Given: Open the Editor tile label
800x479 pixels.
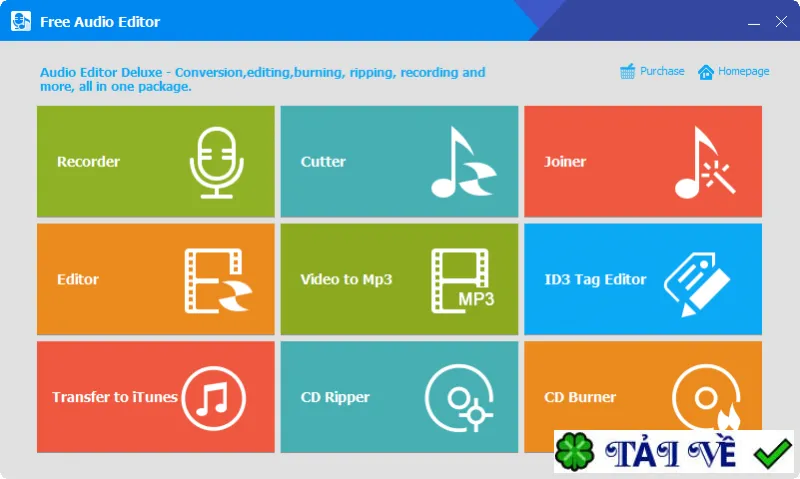Looking at the screenshot, I should point(78,280).
